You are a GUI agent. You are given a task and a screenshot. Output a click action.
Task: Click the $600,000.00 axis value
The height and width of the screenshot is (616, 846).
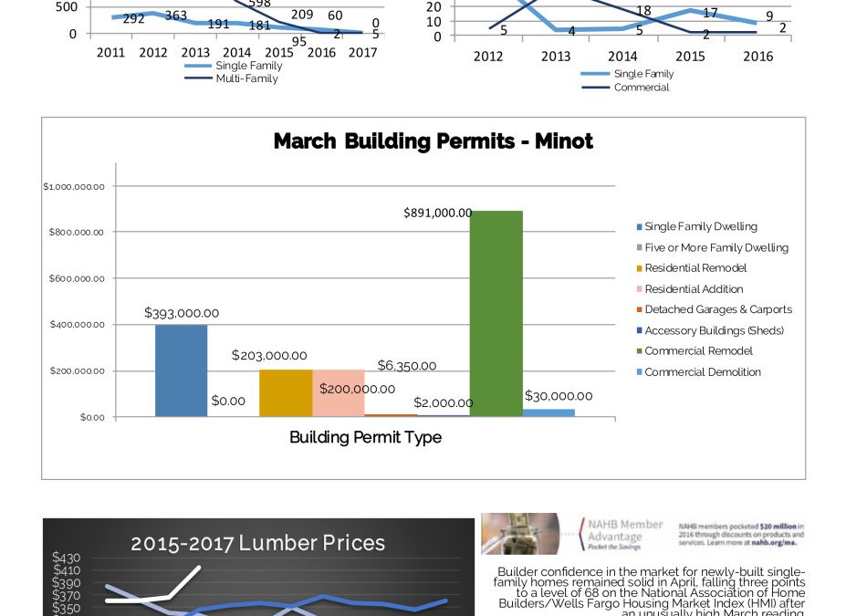pos(77,279)
